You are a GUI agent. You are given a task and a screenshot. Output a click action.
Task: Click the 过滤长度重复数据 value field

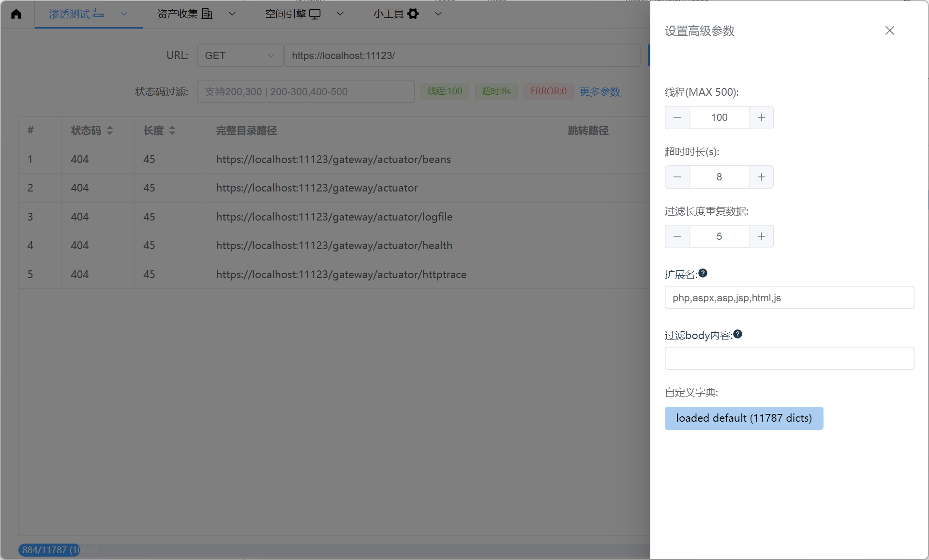[x=719, y=236]
